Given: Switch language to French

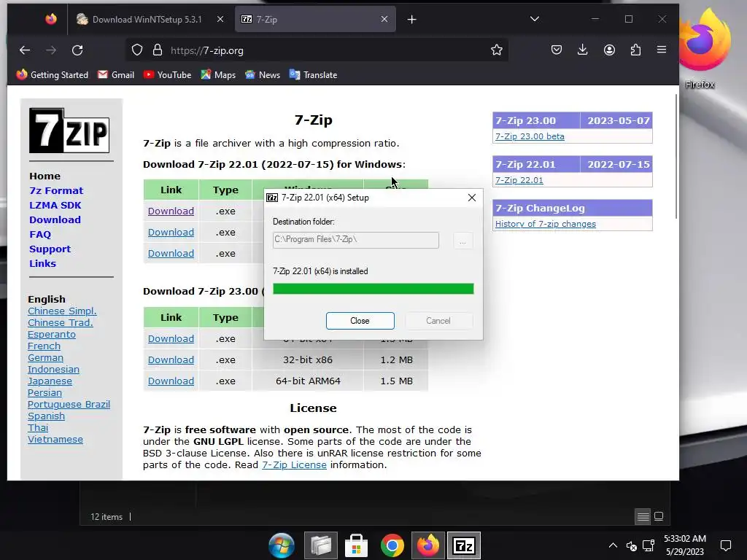Looking at the screenshot, I should (x=44, y=346).
